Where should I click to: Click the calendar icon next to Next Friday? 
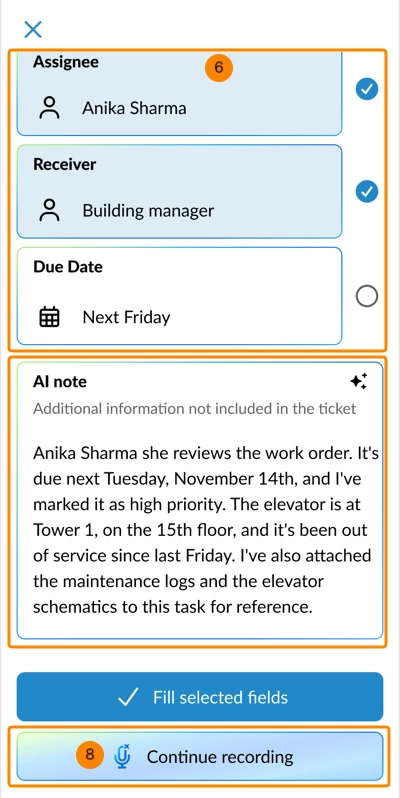(49, 317)
